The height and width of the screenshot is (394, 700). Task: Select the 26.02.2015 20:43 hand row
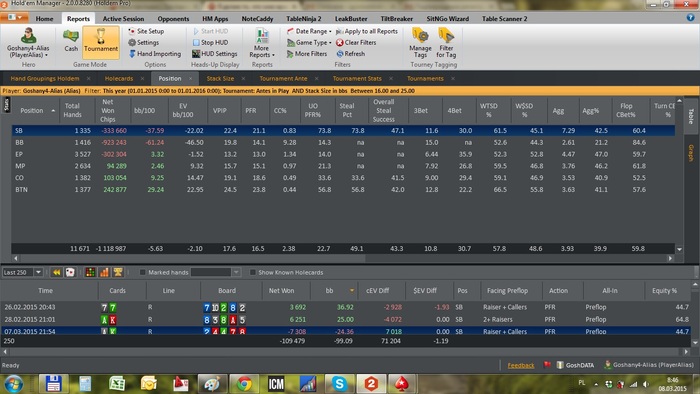pos(346,307)
